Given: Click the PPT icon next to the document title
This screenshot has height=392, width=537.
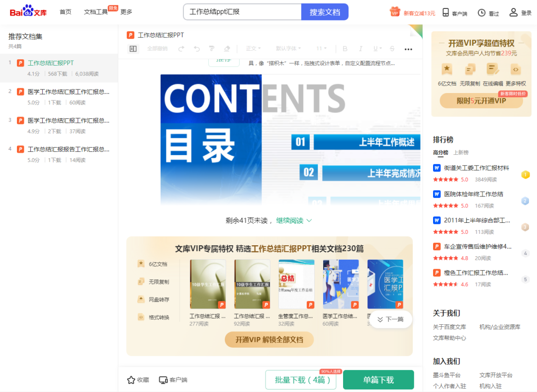Looking at the screenshot, I should (130, 35).
